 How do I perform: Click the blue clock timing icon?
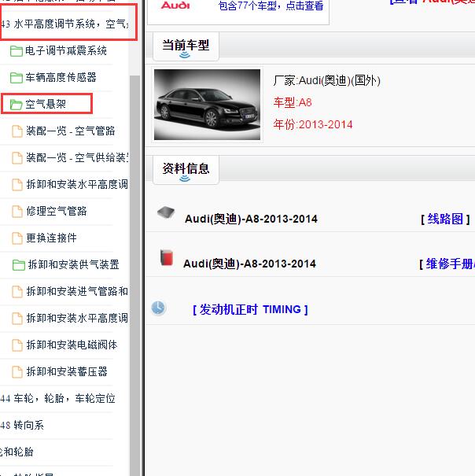(158, 308)
